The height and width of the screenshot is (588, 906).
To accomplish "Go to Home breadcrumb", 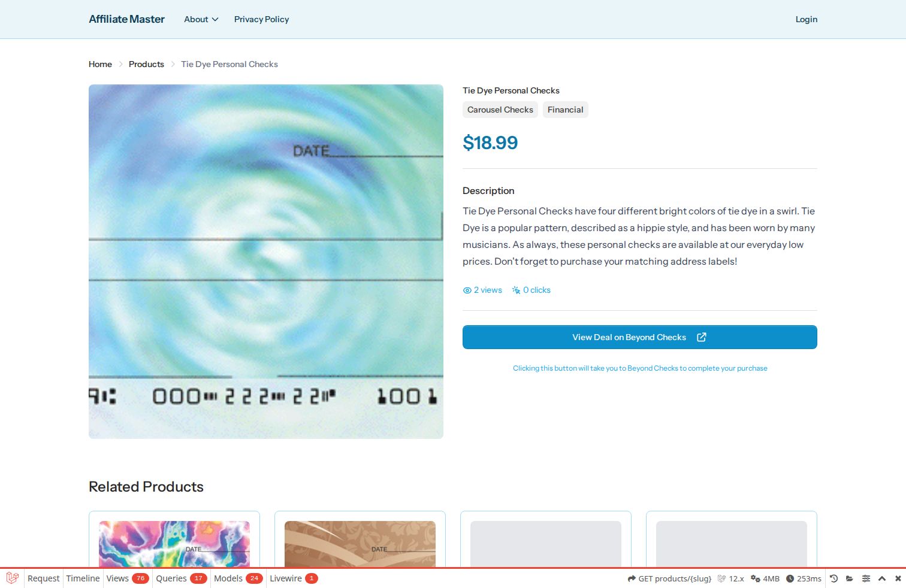I will [x=100, y=64].
